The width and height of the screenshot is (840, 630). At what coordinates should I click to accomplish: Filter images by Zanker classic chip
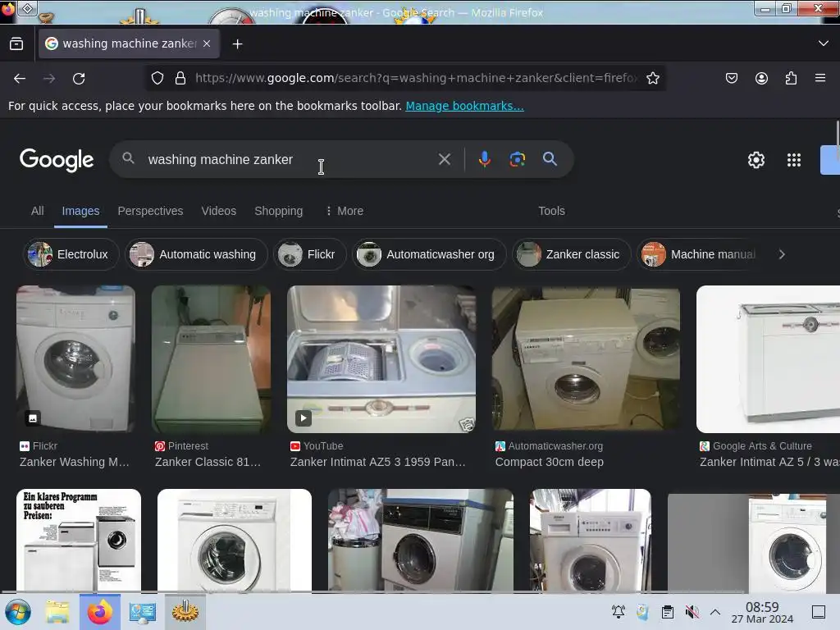click(x=571, y=254)
